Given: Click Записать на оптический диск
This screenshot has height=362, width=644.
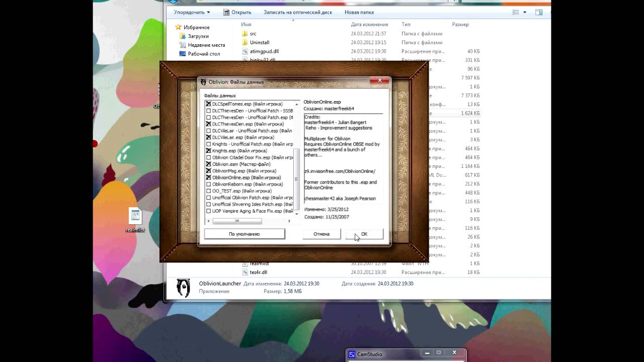Looking at the screenshot, I should pyautogui.click(x=298, y=12).
